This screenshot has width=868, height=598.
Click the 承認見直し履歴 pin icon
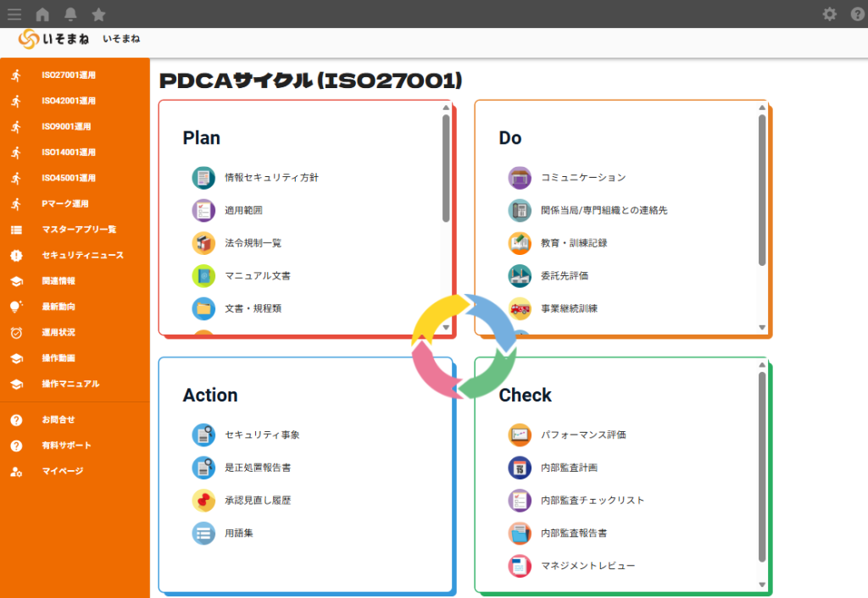tap(203, 501)
